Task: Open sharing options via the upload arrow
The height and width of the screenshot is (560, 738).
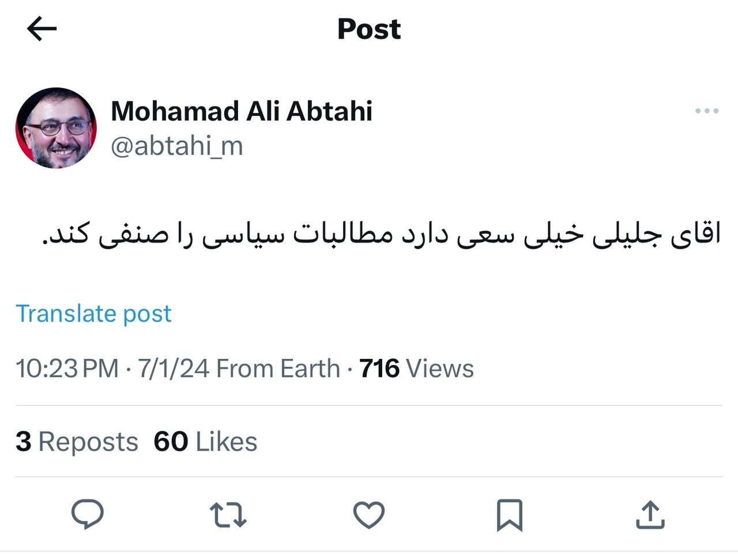Action: (x=650, y=514)
